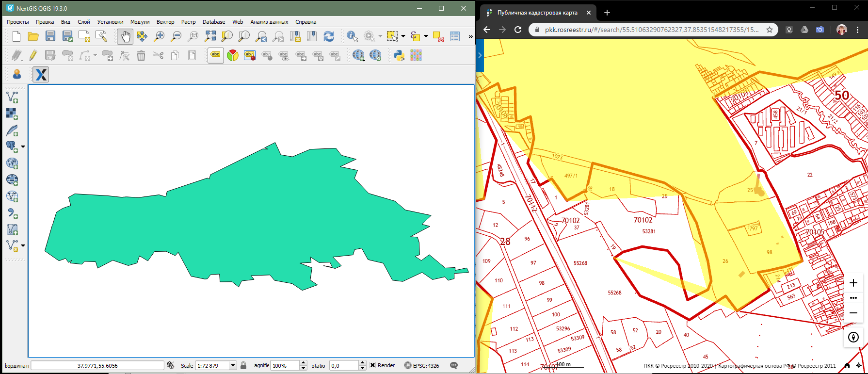The height and width of the screenshot is (374, 868).
Task: Open the select features tool dropdown arrow
Action: [x=403, y=36]
